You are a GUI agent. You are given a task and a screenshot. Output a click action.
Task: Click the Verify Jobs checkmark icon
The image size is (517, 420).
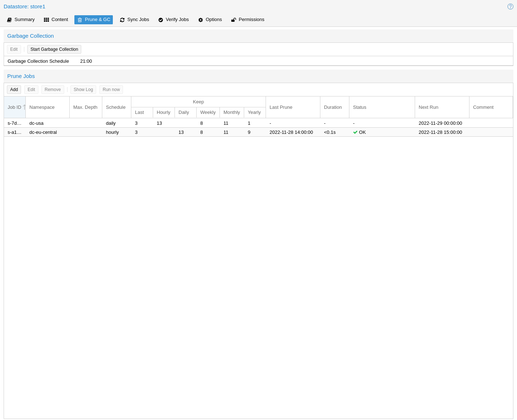[161, 20]
